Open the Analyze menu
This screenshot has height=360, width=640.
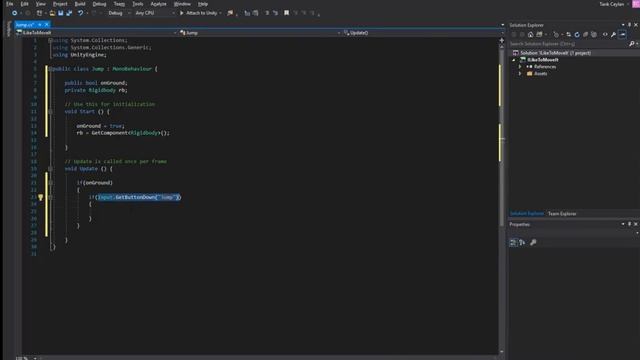(158, 4)
